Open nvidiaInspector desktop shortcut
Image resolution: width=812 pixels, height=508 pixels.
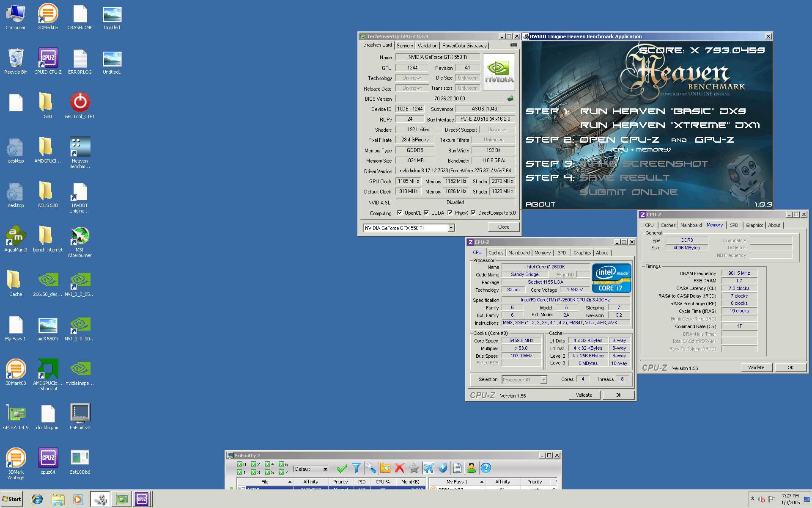pyautogui.click(x=80, y=373)
